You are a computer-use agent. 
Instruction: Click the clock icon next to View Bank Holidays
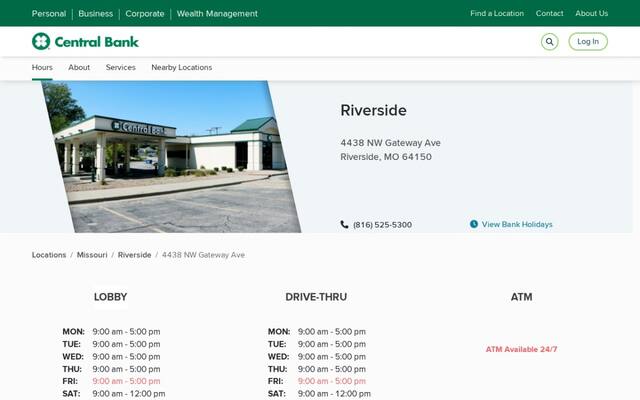[473, 224]
